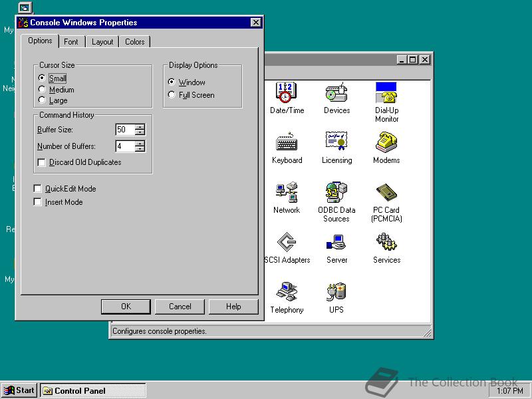This screenshot has width=532, height=399.
Task: Click into the Number of Buffers field
Action: click(125, 146)
